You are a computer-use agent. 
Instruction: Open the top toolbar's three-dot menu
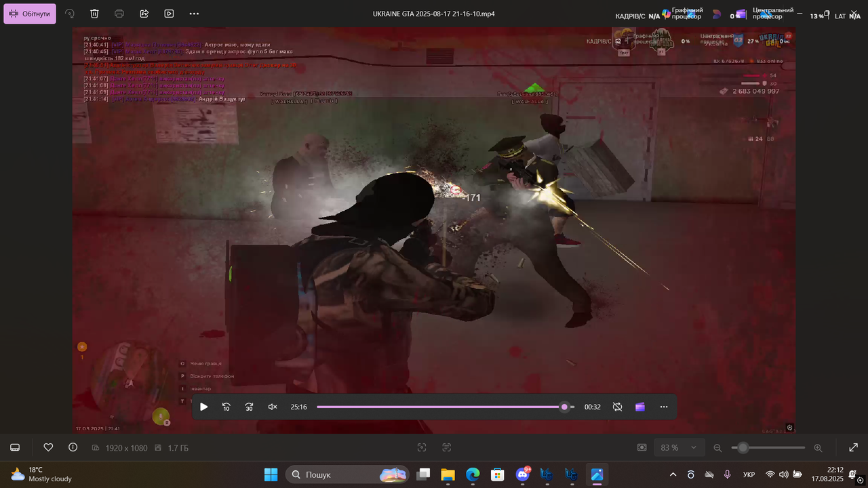pyautogui.click(x=194, y=14)
